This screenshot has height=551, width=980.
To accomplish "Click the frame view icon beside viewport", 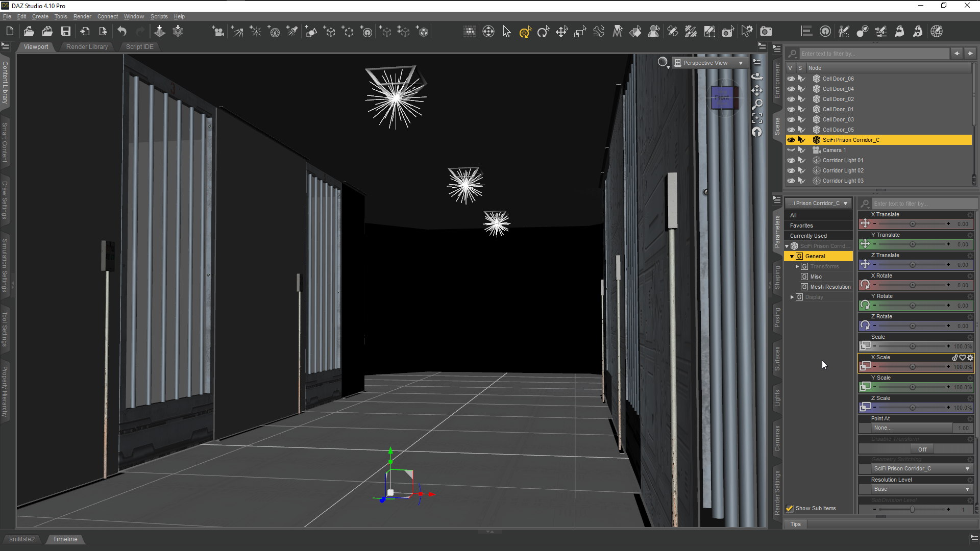I will tap(757, 118).
